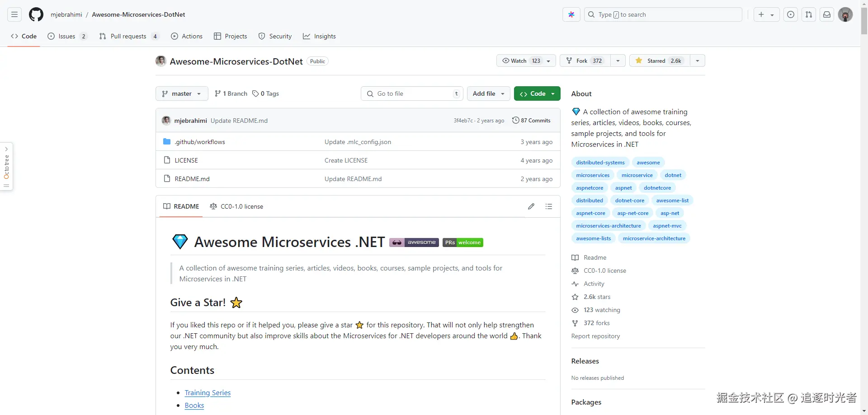Open the Security tab

click(x=275, y=36)
